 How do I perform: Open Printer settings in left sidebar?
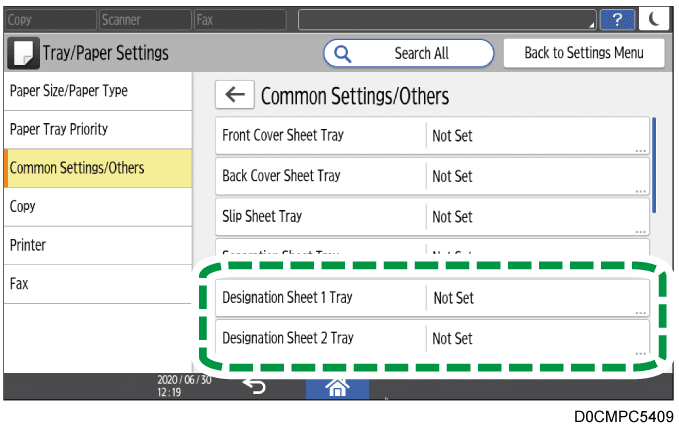click(x=97, y=245)
